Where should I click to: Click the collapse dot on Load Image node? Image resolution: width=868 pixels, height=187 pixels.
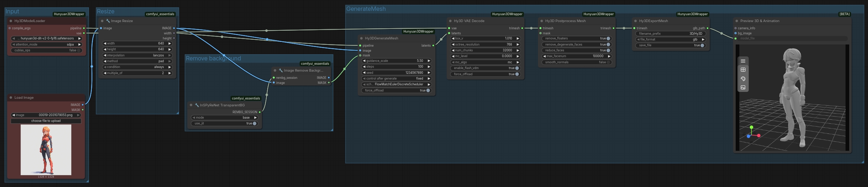pyautogui.click(x=11, y=98)
